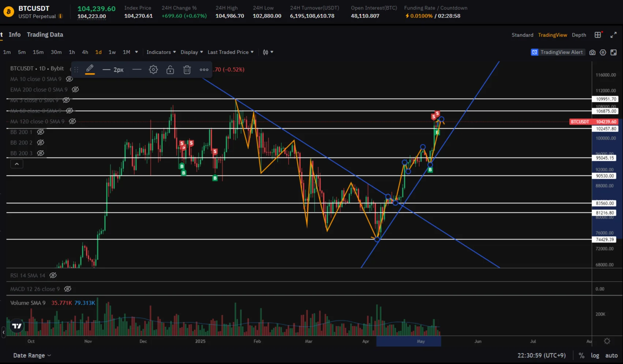
Task: Show the MACD 12 26 indicator
Action: pyautogui.click(x=68, y=289)
